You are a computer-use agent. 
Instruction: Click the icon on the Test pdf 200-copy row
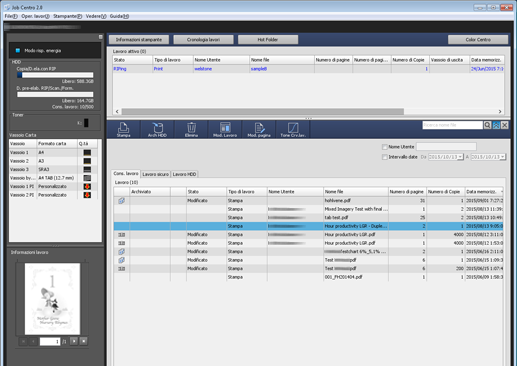tap(122, 269)
